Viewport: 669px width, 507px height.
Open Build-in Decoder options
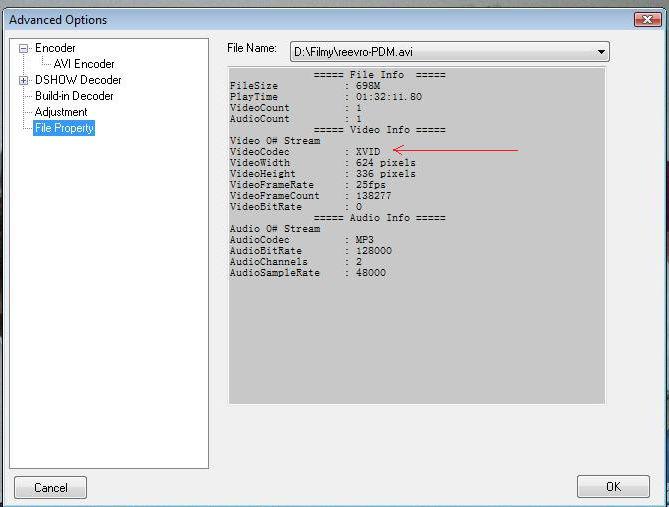74,96
